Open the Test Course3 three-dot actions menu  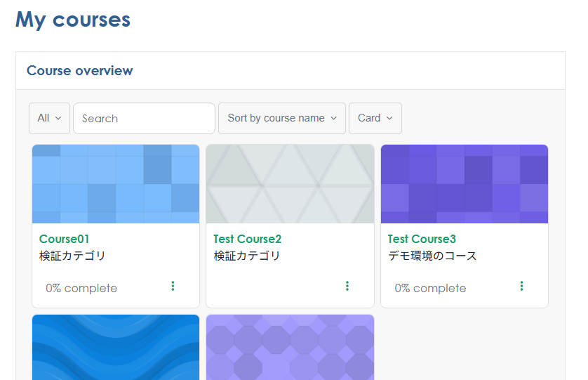click(521, 286)
